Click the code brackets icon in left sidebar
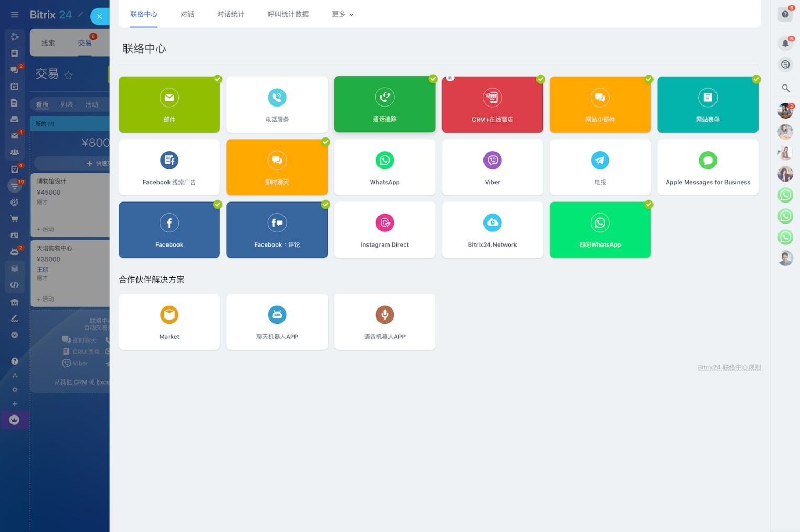The width and height of the screenshot is (800, 532). (x=15, y=285)
